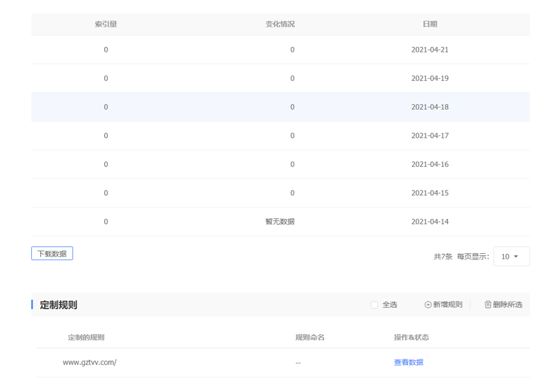Click the trash icon beside 删除所选
This screenshot has height=392, width=544.
487,305
